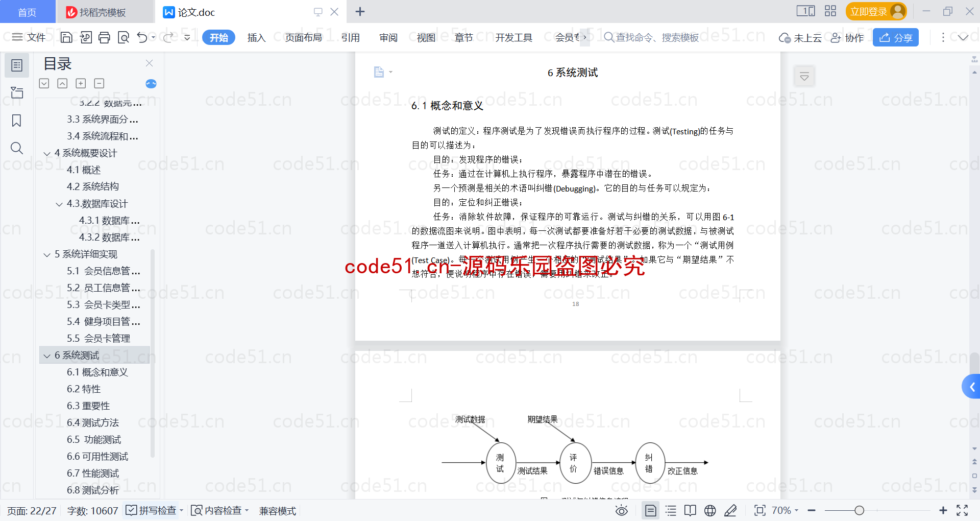
Task: Toggle writing mode pen icon
Action: pos(730,510)
